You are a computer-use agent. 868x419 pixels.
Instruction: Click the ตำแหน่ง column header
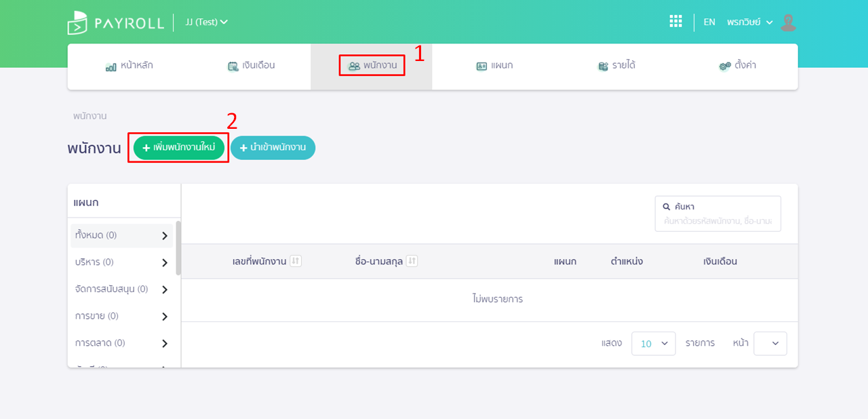627,261
